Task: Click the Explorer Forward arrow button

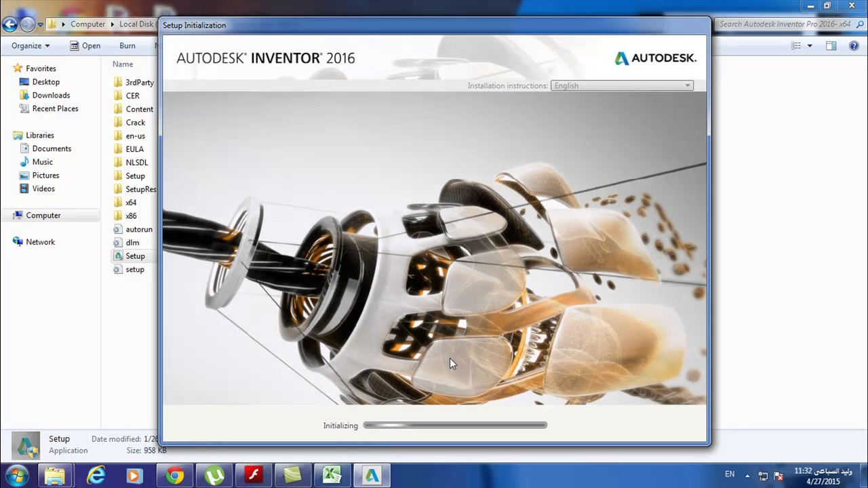Action: [27, 24]
